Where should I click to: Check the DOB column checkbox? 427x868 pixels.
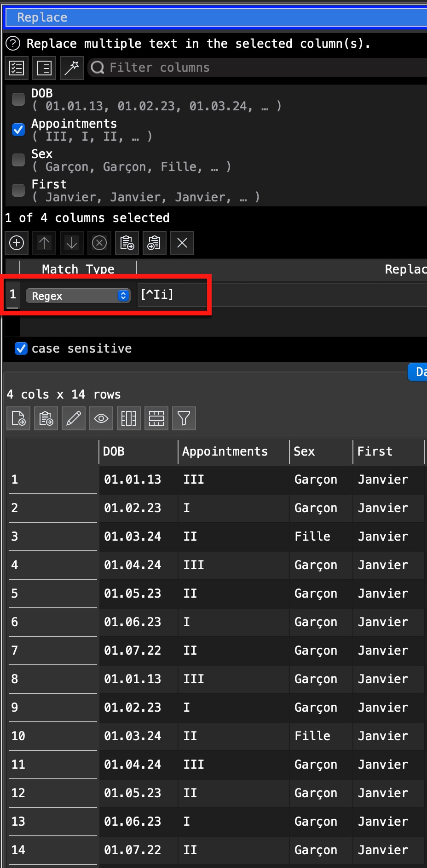pos(18,99)
